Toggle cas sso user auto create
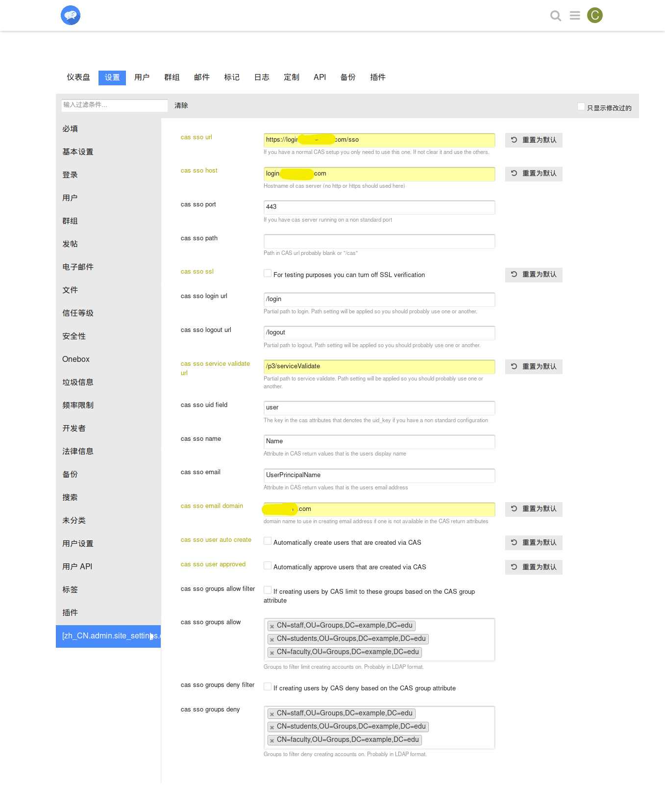The height and width of the screenshot is (812, 665). point(268,541)
